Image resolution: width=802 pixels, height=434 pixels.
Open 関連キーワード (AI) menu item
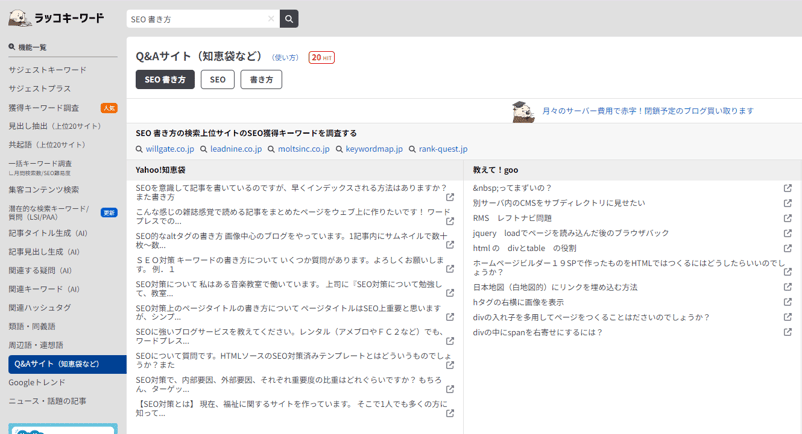(44, 289)
